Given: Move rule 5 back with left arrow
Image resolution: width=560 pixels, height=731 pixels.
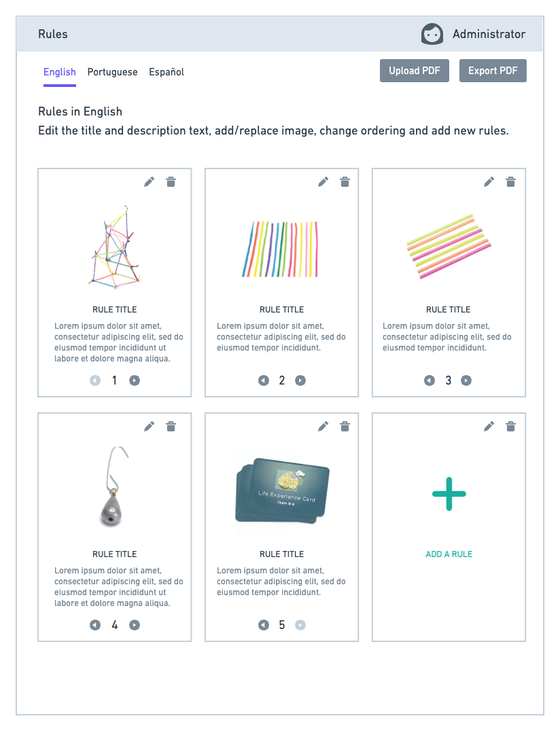Looking at the screenshot, I should click(264, 625).
